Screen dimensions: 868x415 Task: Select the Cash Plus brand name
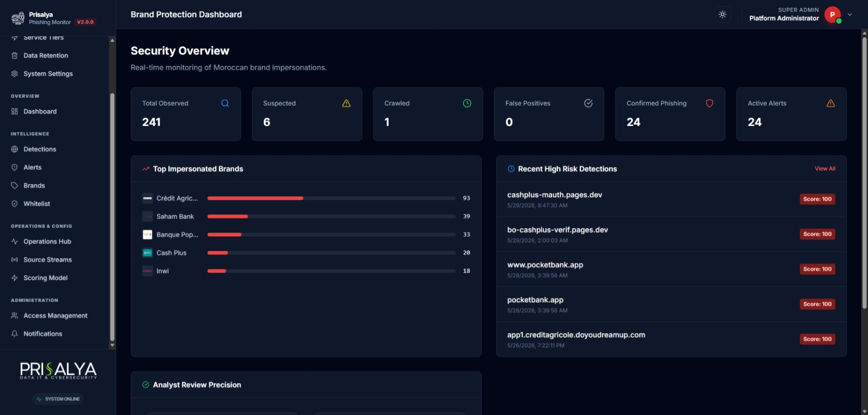(x=171, y=253)
